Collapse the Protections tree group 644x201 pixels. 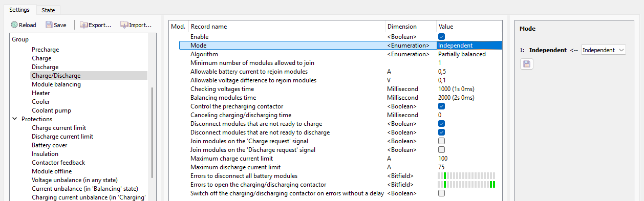tap(14, 119)
